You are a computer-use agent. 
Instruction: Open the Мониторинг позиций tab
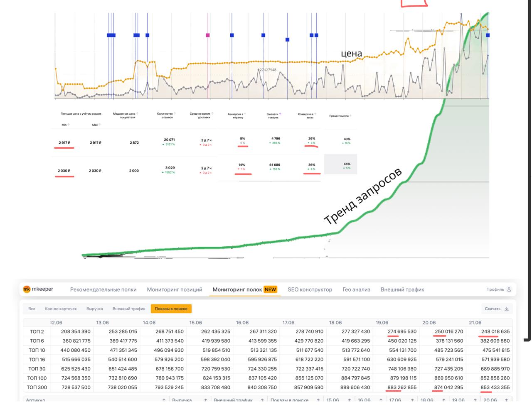click(175, 289)
